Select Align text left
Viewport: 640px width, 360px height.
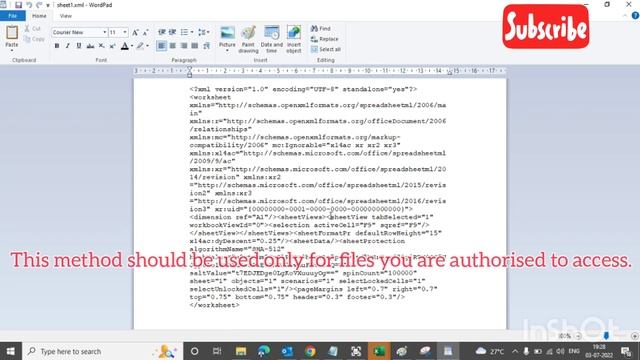coord(162,46)
